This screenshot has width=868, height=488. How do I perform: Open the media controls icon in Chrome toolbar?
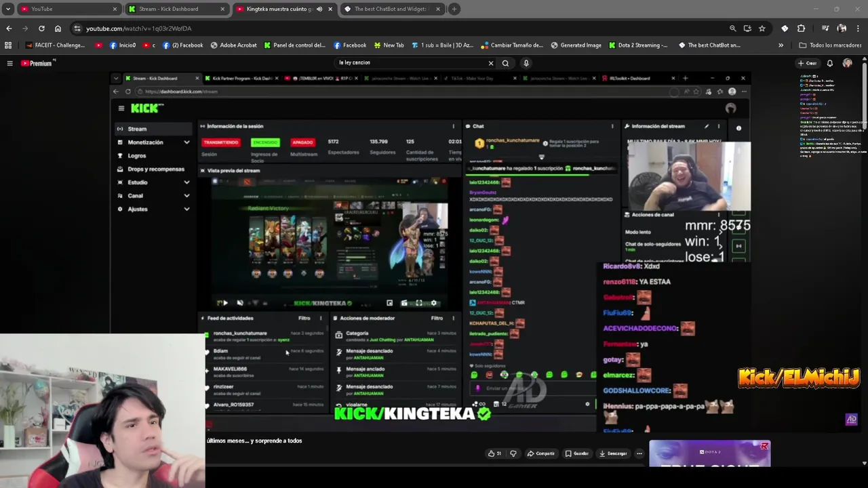coord(825,28)
